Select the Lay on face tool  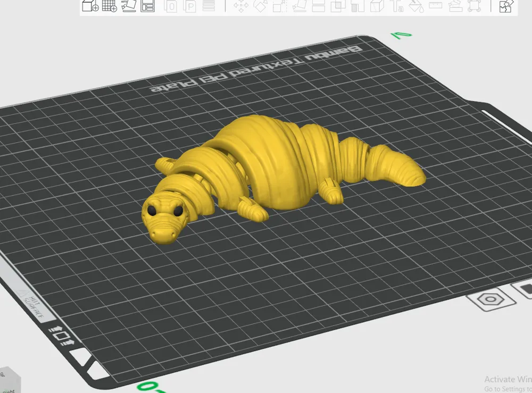(299, 6)
